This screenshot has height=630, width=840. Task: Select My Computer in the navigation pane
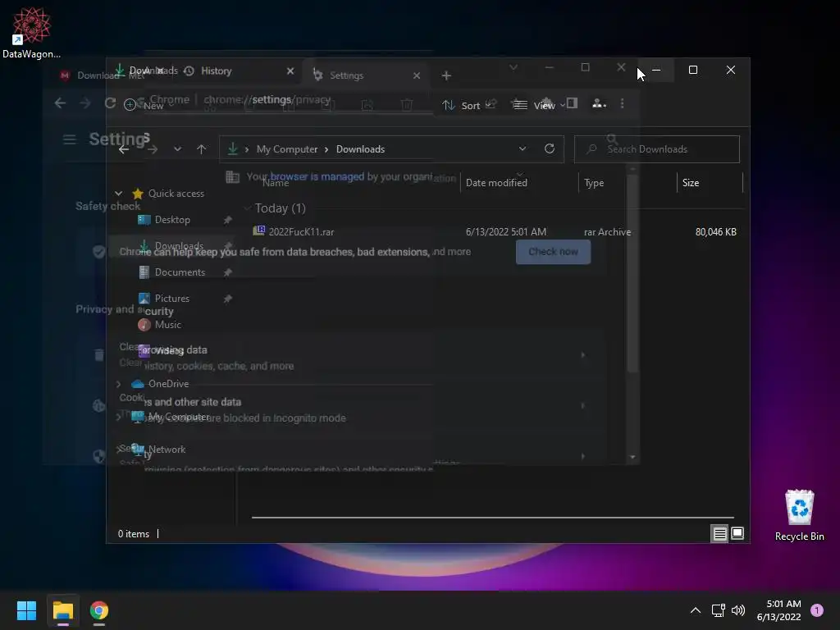(x=179, y=417)
